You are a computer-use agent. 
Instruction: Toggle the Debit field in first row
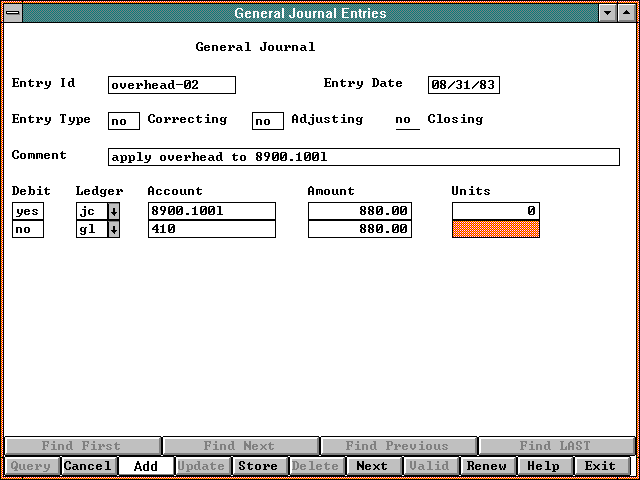[28, 211]
